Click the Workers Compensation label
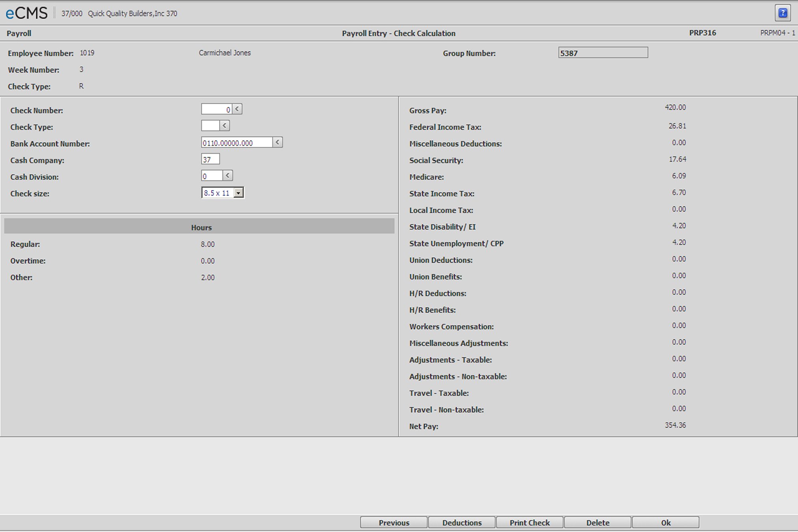 coord(451,327)
